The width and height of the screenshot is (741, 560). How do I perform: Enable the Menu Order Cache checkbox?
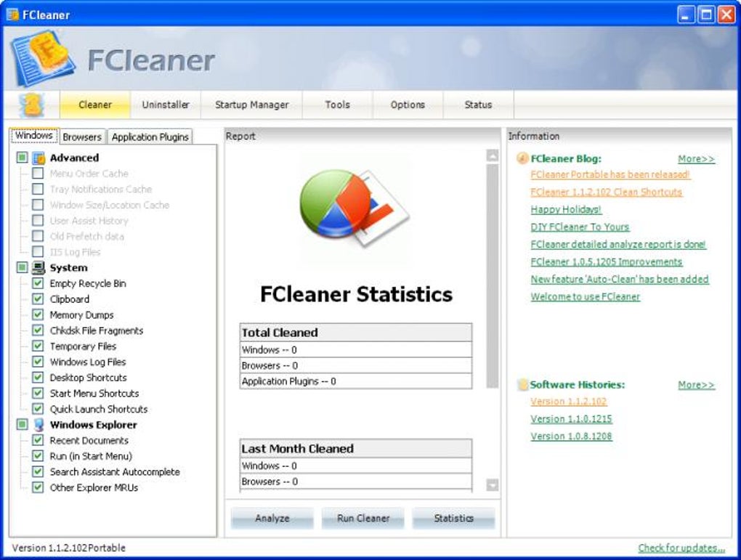click(38, 174)
